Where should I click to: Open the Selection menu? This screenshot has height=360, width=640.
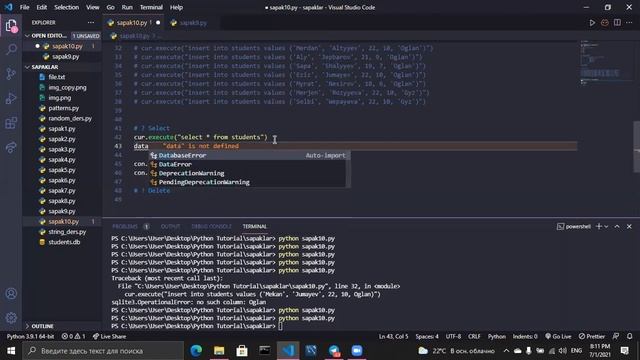point(67,7)
